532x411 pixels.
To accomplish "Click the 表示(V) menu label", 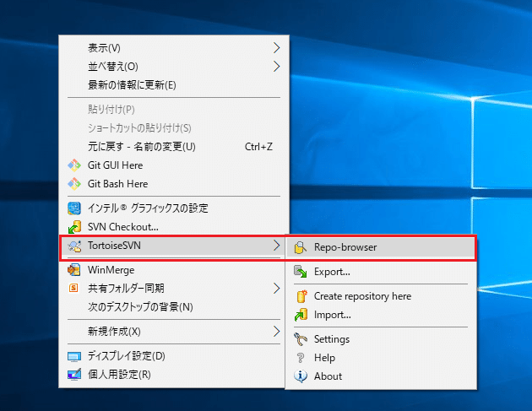I will coord(104,48).
